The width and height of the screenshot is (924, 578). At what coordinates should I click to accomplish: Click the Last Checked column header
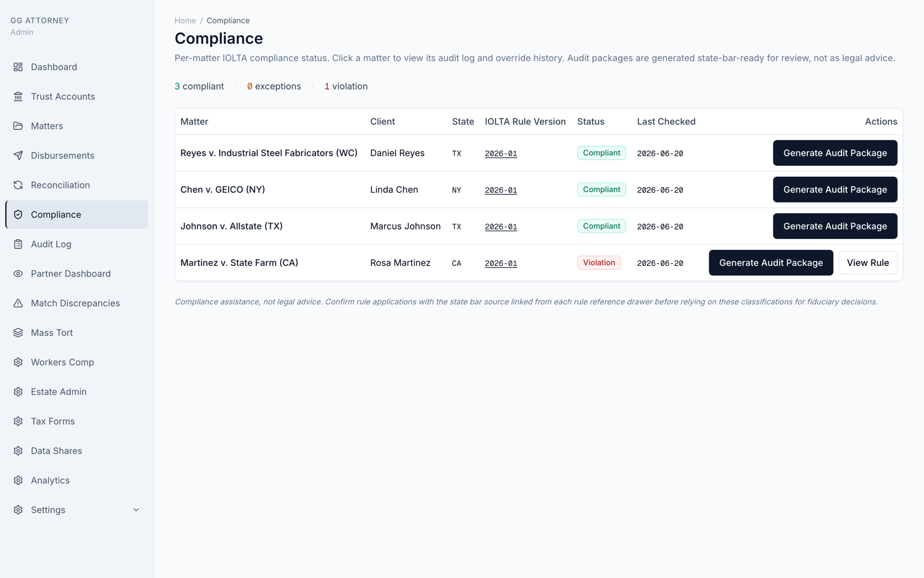(666, 121)
